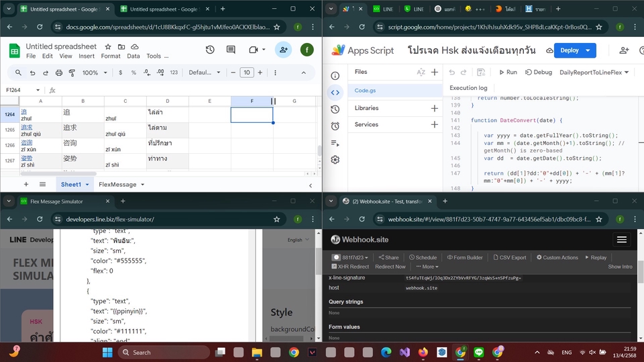Open Microsoft Edge from the taskbar

[386, 353]
